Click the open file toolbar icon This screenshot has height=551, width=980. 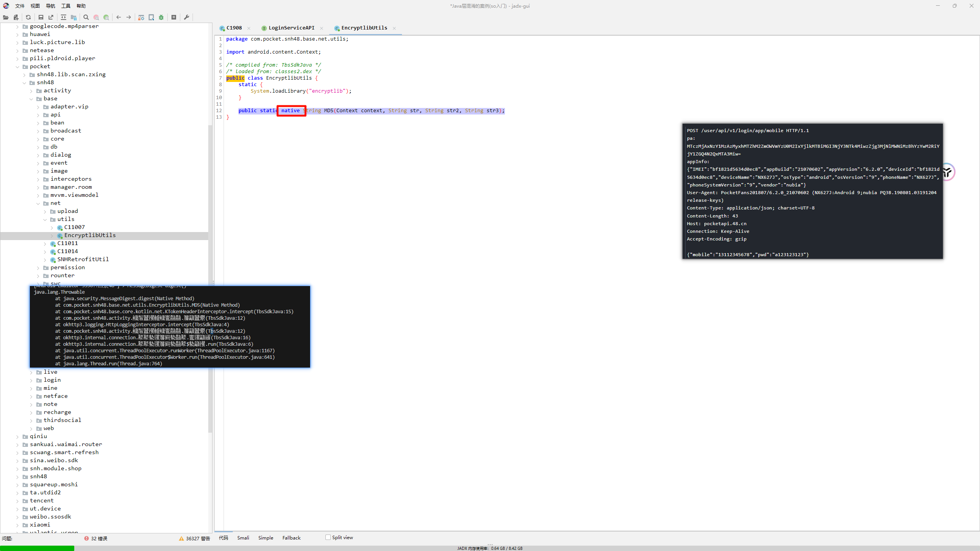pyautogui.click(x=6, y=17)
